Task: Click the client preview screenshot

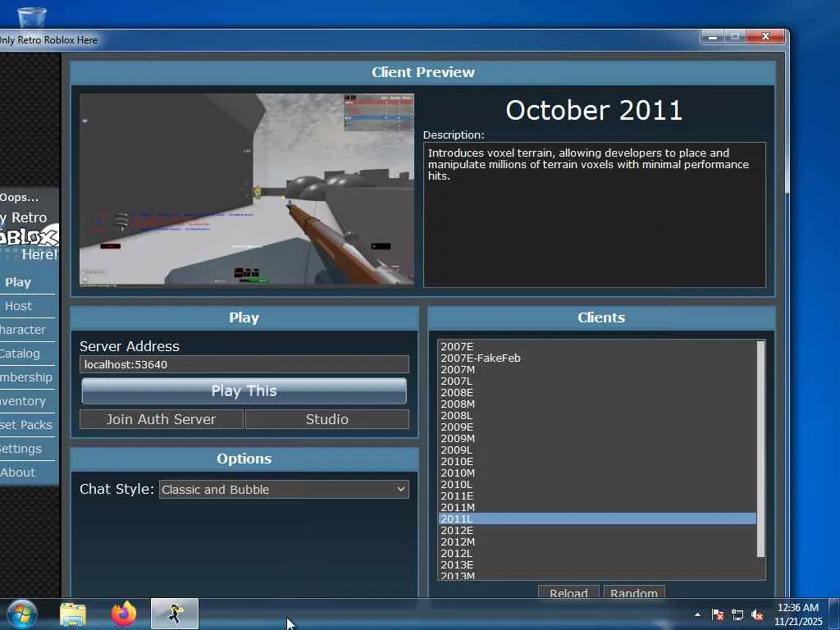Action: [x=247, y=189]
